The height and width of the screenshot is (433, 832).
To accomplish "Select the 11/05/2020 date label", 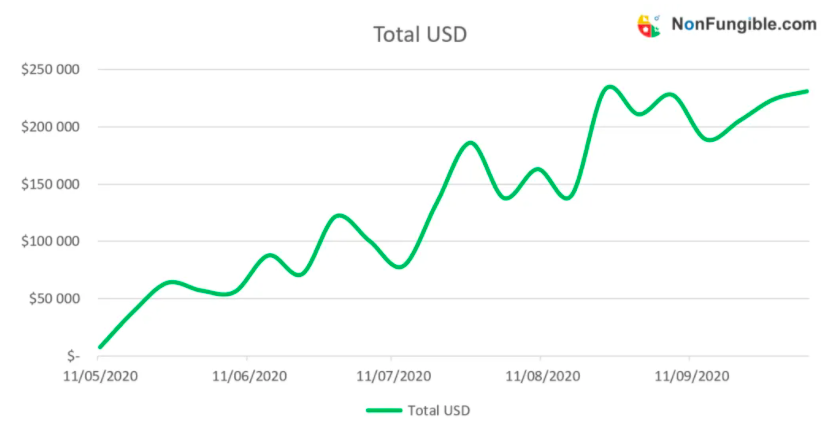I will tap(100, 376).
